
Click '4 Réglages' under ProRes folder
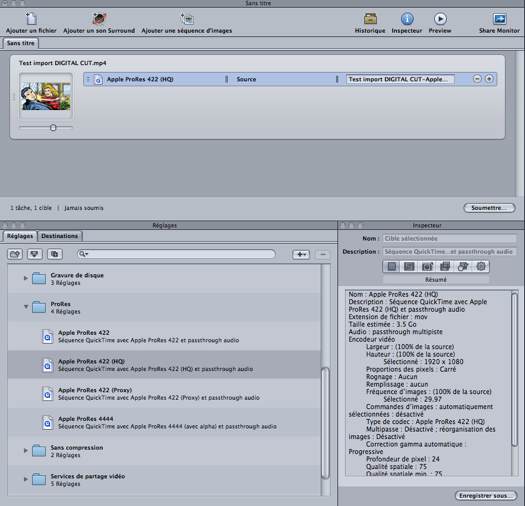(65, 311)
